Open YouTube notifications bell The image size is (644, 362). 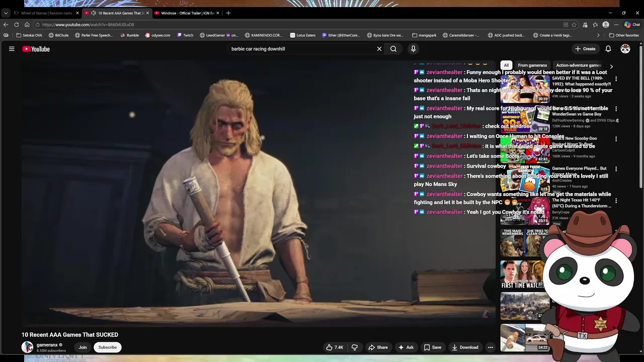608,49
